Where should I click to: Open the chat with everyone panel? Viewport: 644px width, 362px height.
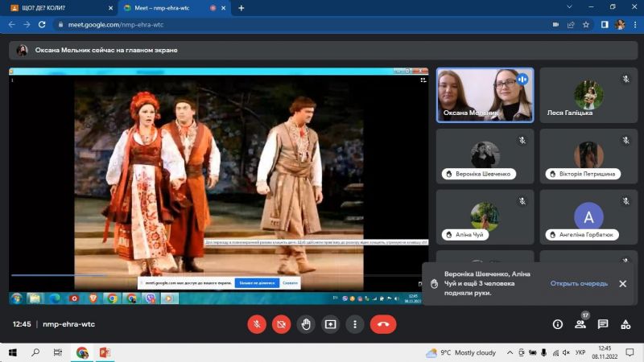point(603,324)
